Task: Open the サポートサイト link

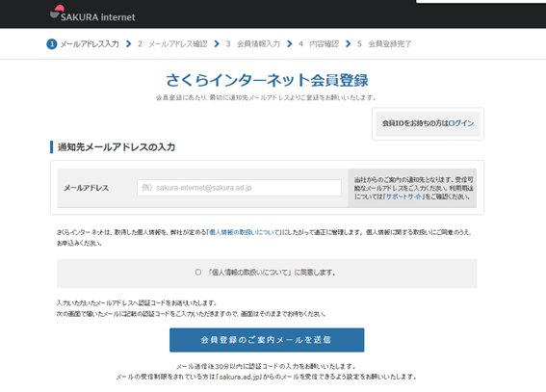Action: [403, 196]
